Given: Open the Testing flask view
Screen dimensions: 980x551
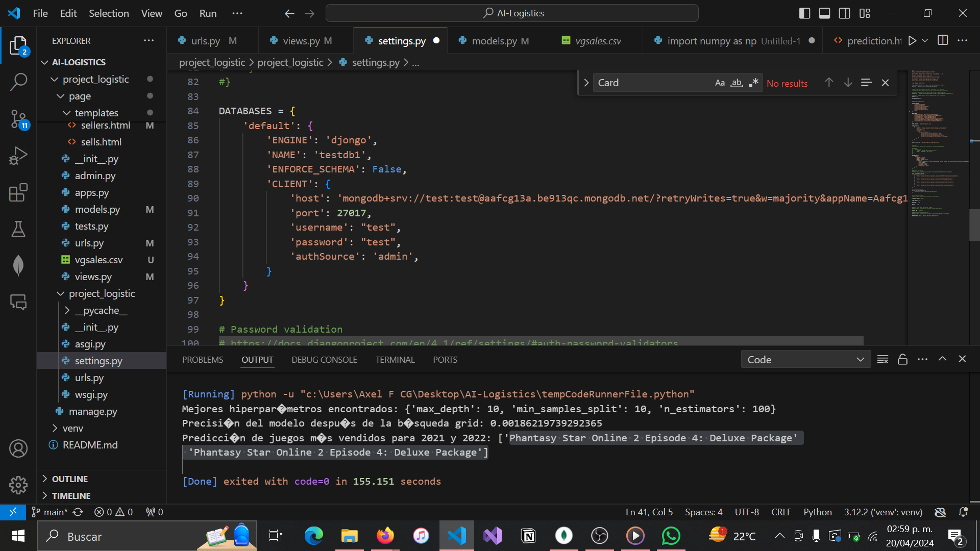Looking at the screenshot, I should point(18,229).
